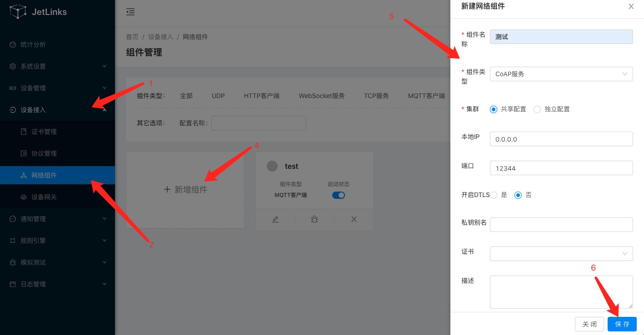Click the 统计分析 sidebar icon
The image size is (644, 335).
pos(13,44)
